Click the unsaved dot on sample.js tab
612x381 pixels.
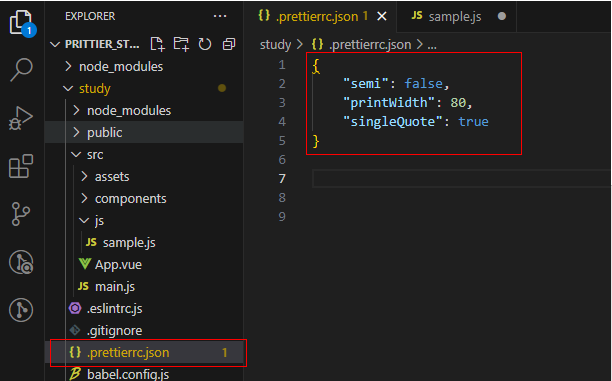point(502,16)
